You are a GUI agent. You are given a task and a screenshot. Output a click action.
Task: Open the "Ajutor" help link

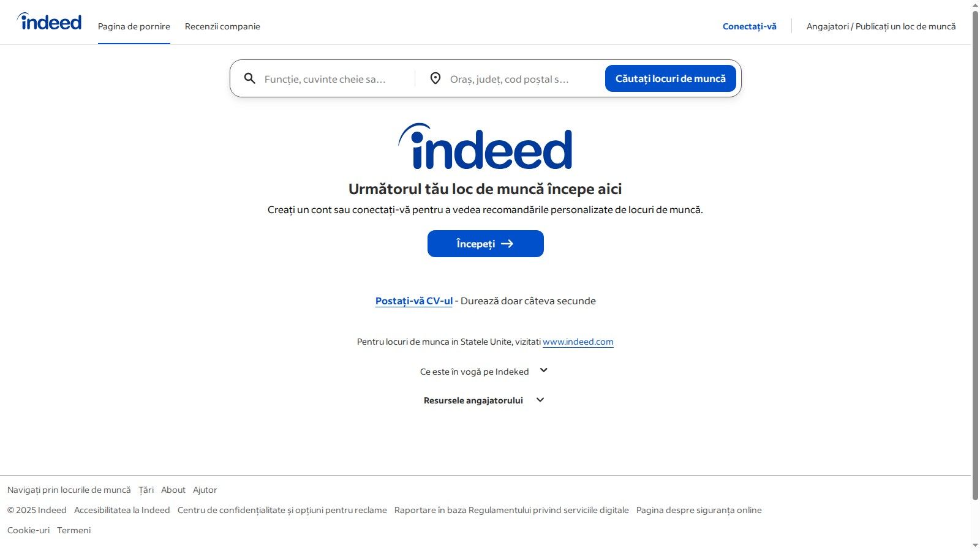click(x=205, y=490)
